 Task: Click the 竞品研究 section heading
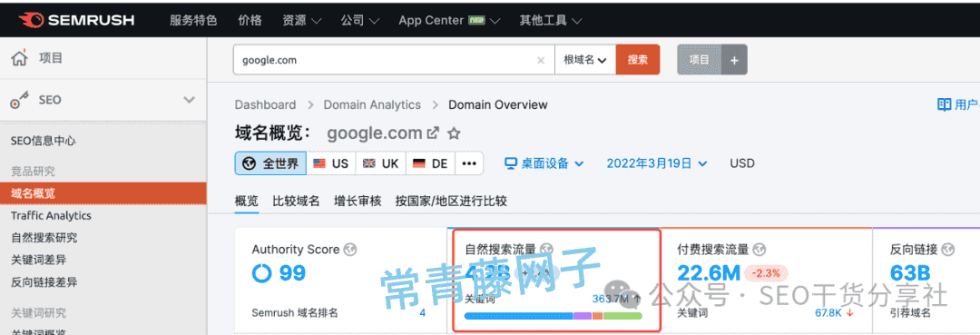33,172
